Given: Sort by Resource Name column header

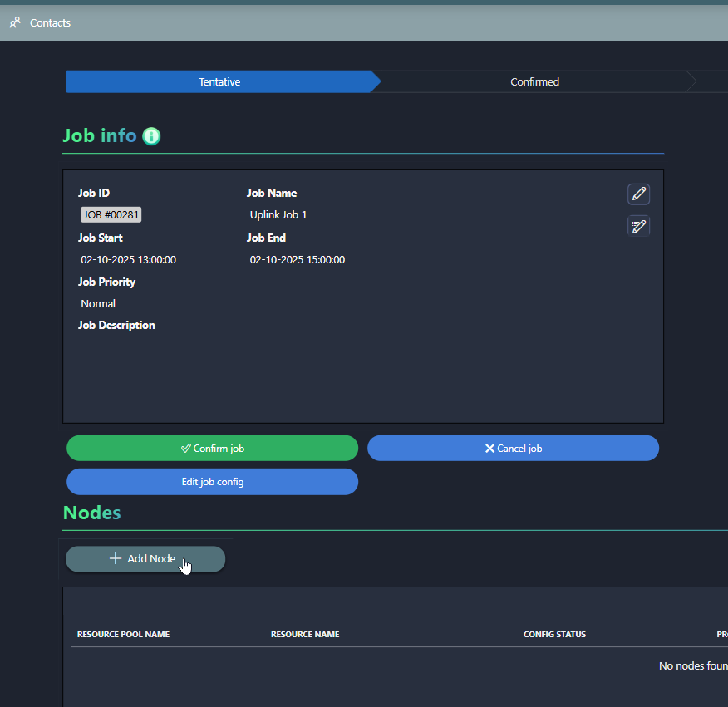Looking at the screenshot, I should pos(305,635).
